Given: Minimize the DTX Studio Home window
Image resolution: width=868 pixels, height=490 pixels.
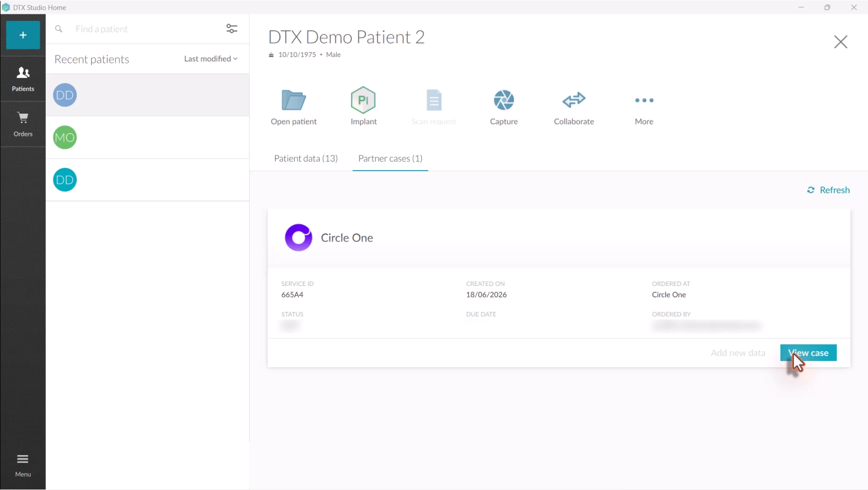Looking at the screenshot, I should pos(801,7).
